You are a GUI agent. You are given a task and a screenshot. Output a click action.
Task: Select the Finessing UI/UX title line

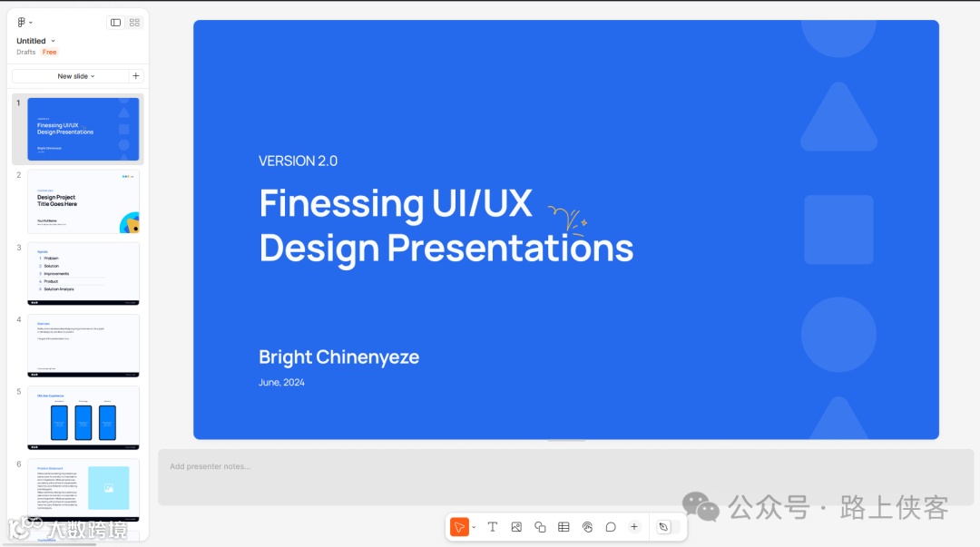click(396, 203)
